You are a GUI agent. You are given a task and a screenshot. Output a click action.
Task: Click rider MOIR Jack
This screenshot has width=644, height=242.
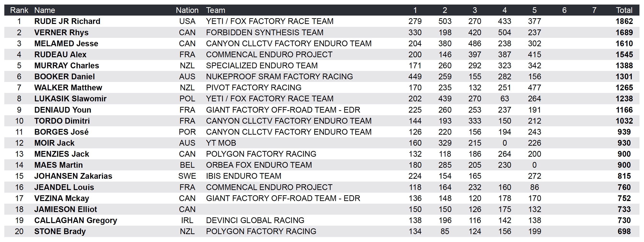(54, 143)
